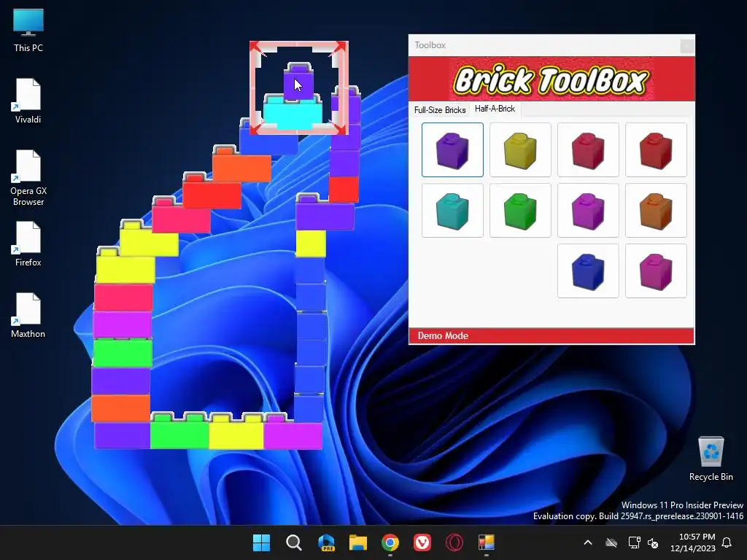Open the This PC desktop icon
Viewport: 747px width, 560px height.
pos(28,31)
